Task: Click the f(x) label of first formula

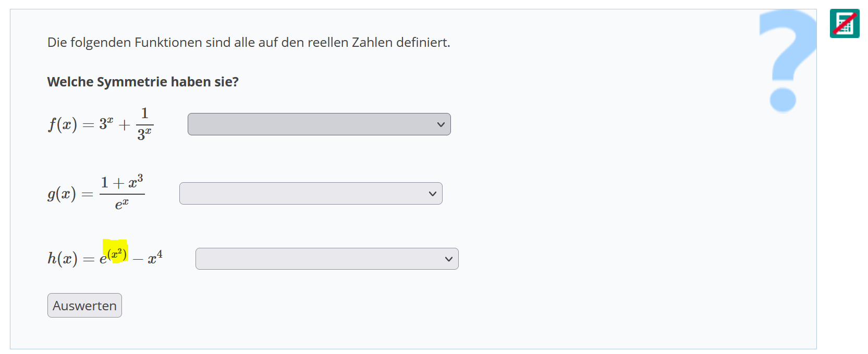Action: coord(63,124)
